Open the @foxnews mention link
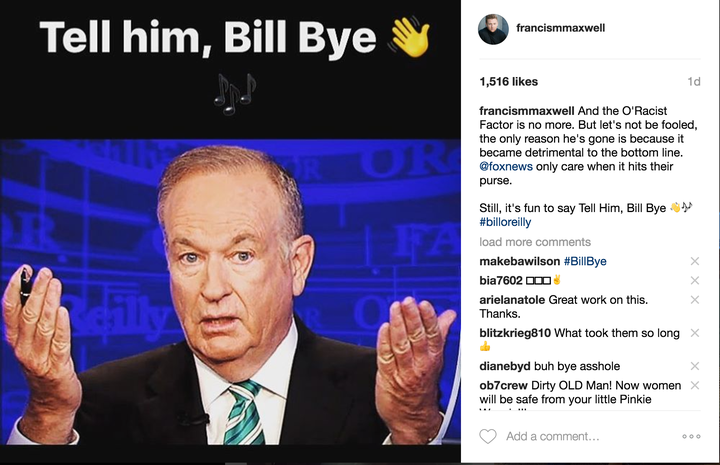The image size is (720, 465). [x=506, y=166]
